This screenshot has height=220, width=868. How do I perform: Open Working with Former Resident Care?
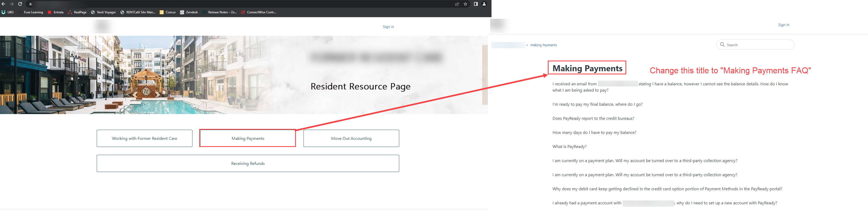[144, 138]
